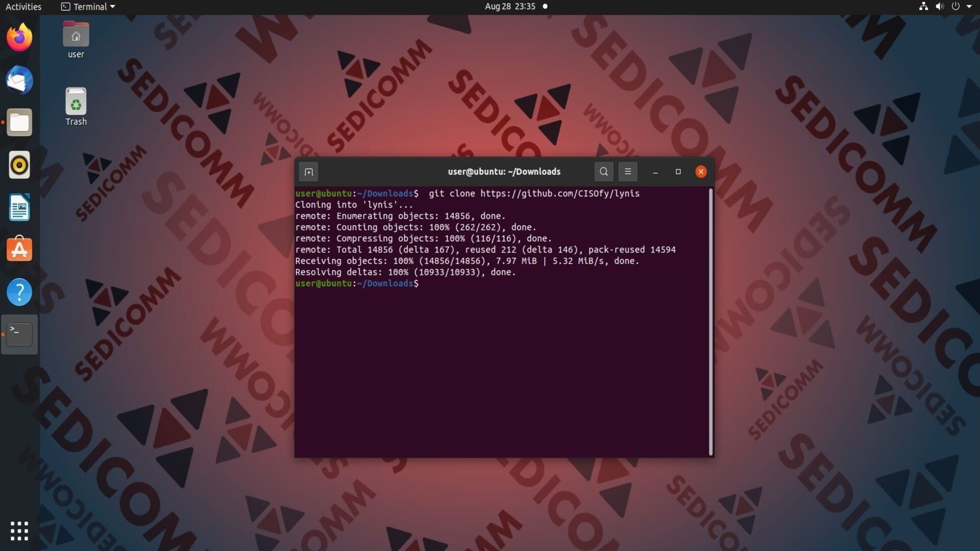Viewport: 980px width, 551px height.
Task: Open the clock showing Aug 28 23:35
Action: pyautogui.click(x=510, y=7)
